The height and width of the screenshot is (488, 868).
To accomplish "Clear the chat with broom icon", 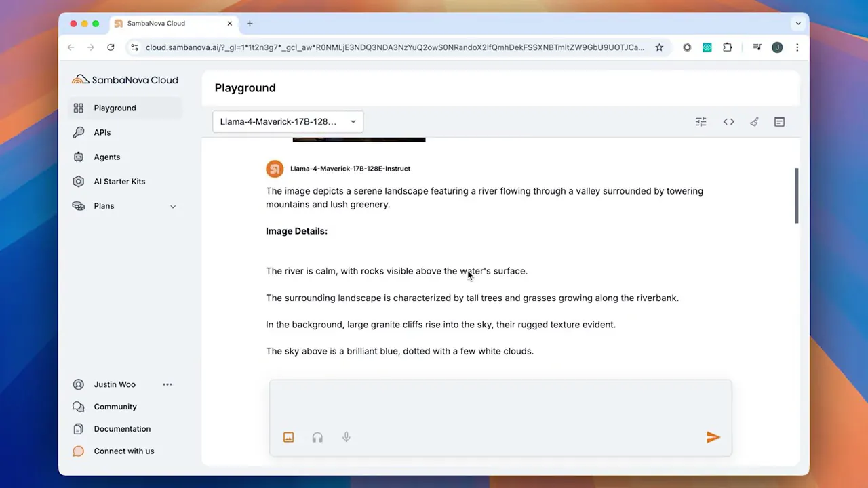I will [x=754, y=122].
